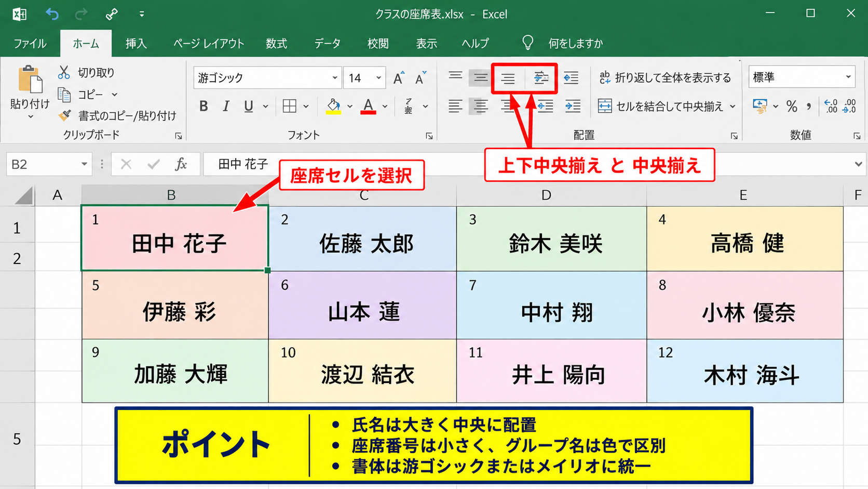Apply the yellow fill color bucket

click(x=333, y=107)
